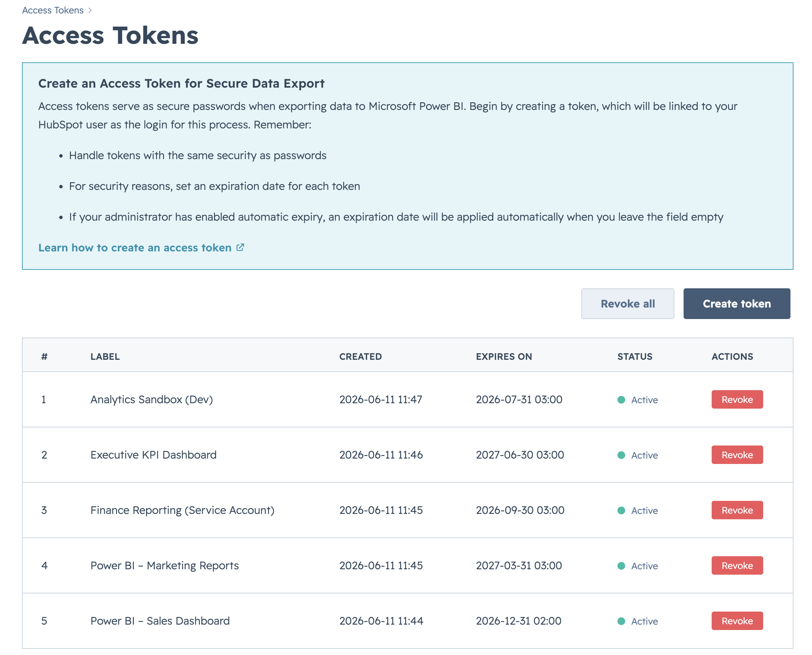Click bullet about setting an expiration date

215,186
